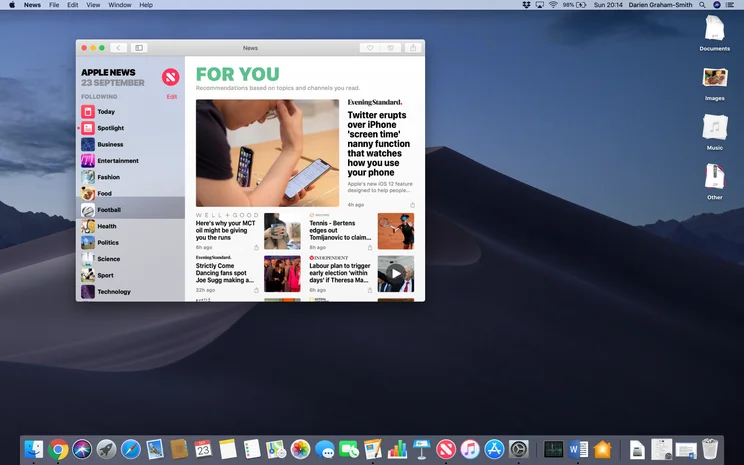Open Tennis Bertens article headline

340,230
